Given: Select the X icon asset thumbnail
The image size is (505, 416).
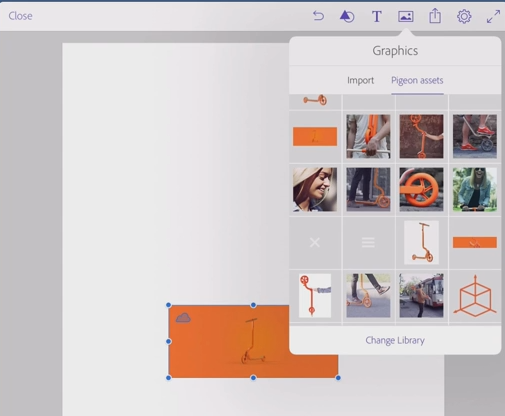Looking at the screenshot, I should click(x=315, y=242).
